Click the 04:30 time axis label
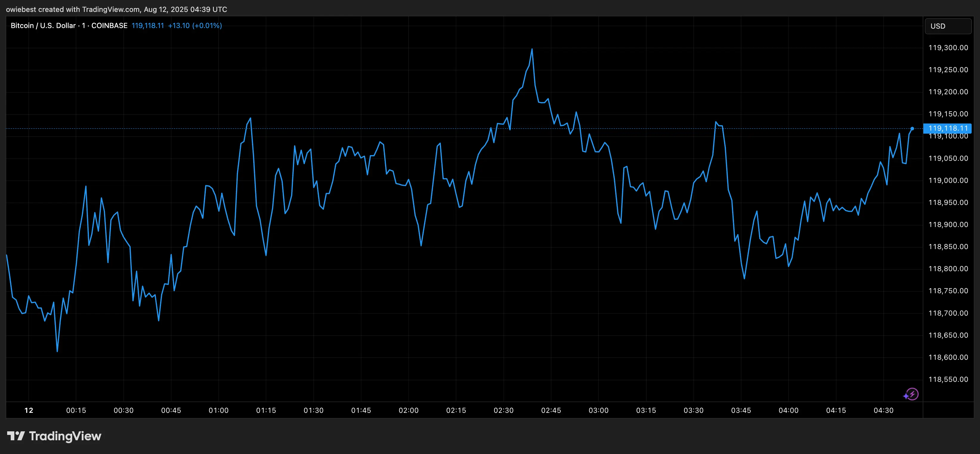 883,410
